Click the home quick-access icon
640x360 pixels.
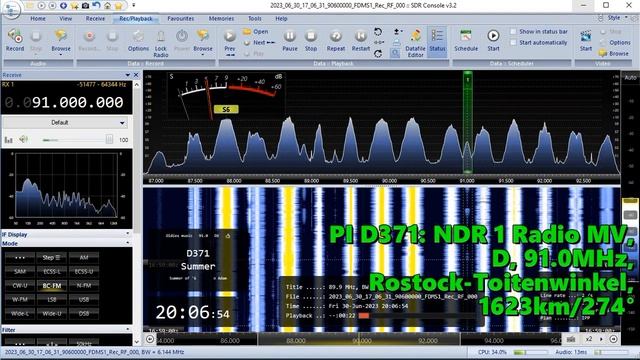pyautogui.click(x=107, y=6)
